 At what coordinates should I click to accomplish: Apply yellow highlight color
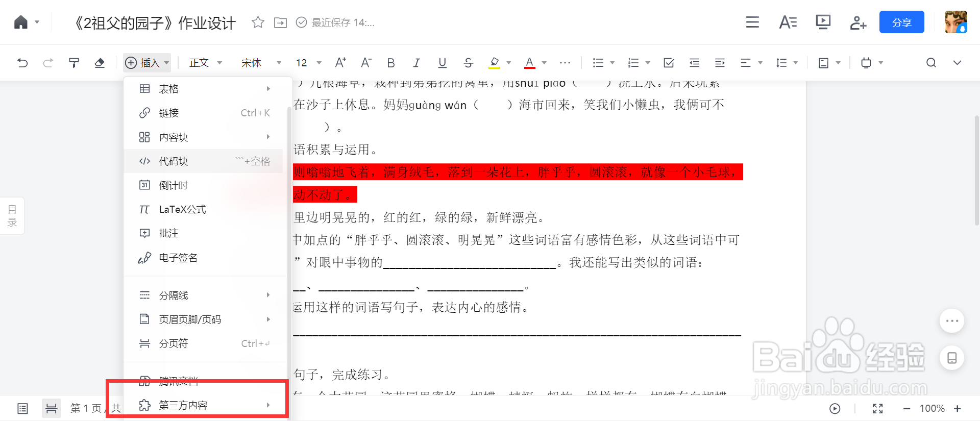[x=494, y=63]
